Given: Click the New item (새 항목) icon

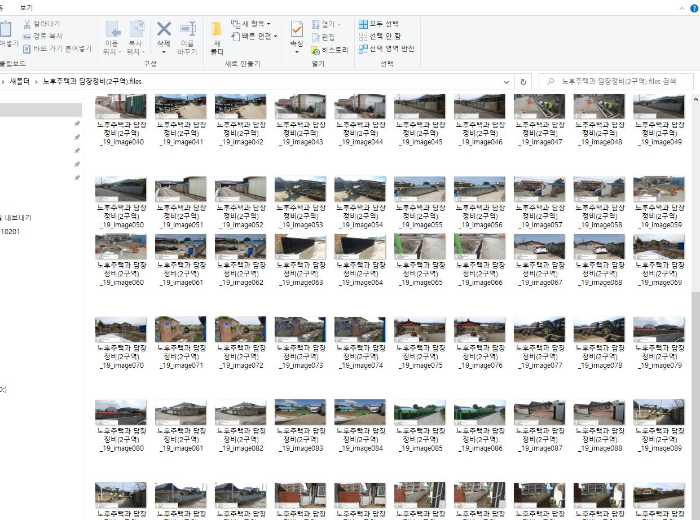Looking at the screenshot, I should pyautogui.click(x=235, y=24).
